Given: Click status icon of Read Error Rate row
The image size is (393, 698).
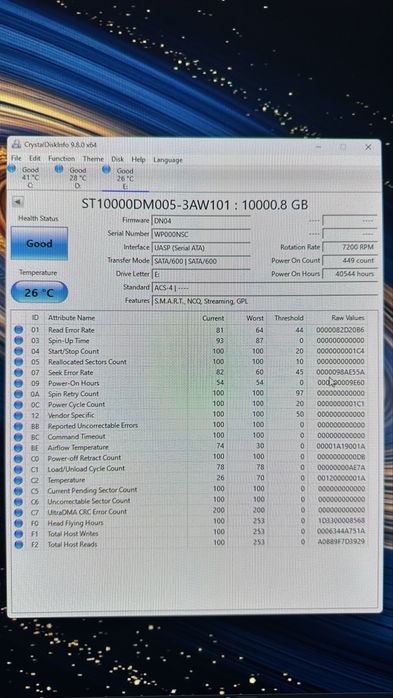Looking at the screenshot, I should coord(19,330).
